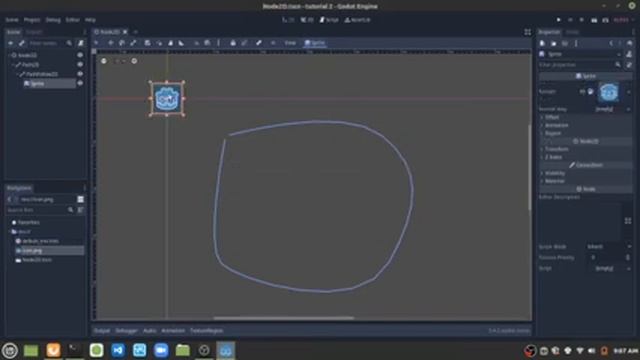Open the Animation bottom panel

coord(173,331)
